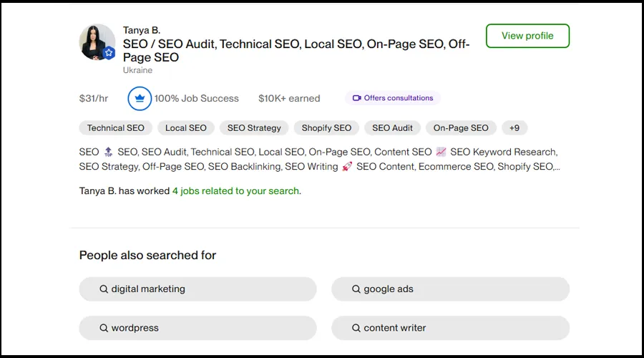Select the Technical SEO skill tag
Viewport: 644px width, 358px height.
pos(115,128)
